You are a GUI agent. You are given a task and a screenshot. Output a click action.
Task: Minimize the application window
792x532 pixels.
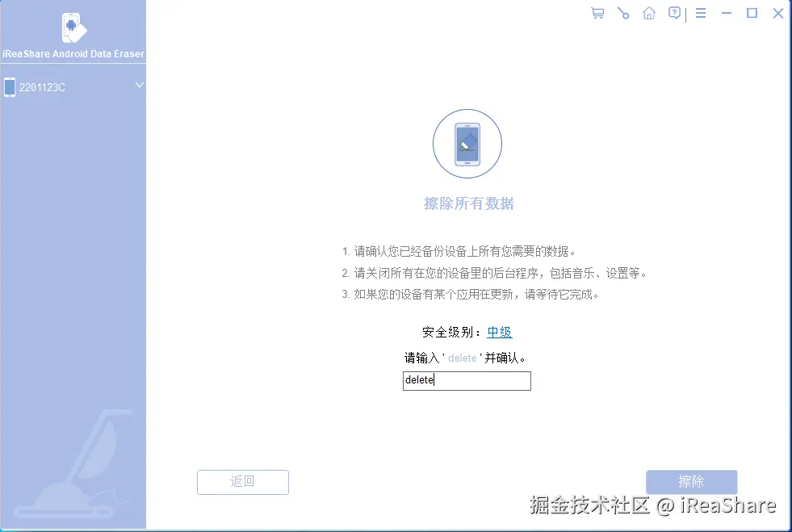[725, 13]
